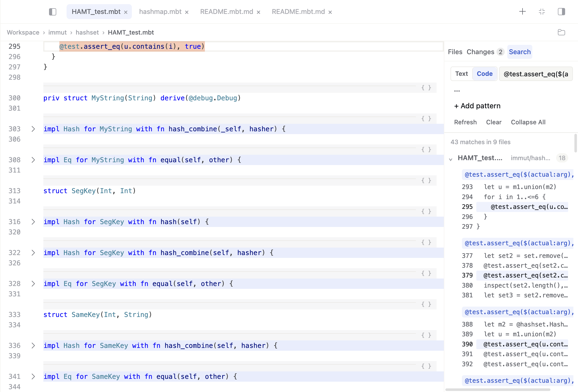Switch search mode to Text
This screenshot has width=578, height=392.
coord(461,74)
